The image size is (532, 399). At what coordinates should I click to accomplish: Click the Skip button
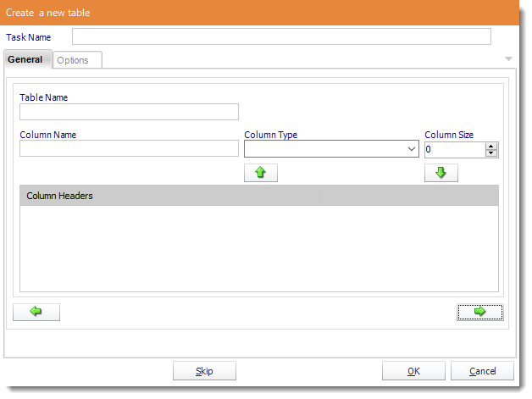204,371
